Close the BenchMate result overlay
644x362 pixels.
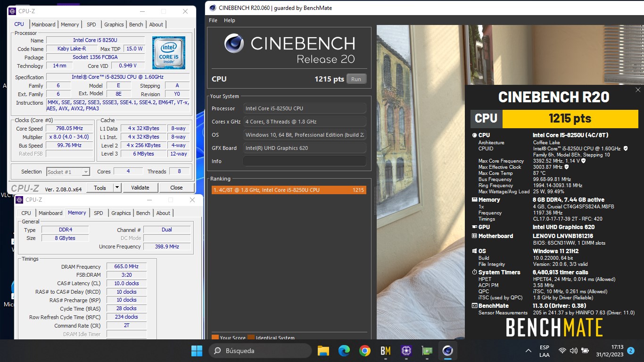click(638, 90)
